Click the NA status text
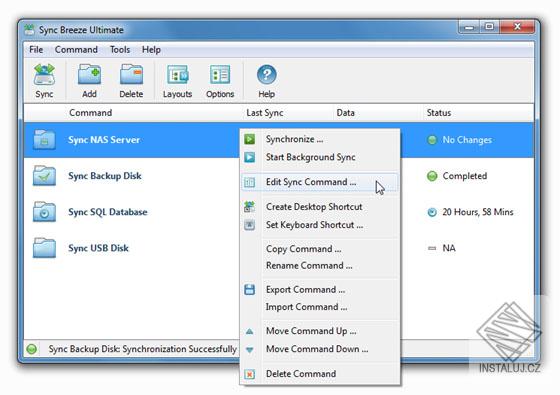Screen dimensions: 560x395 [x=449, y=248]
